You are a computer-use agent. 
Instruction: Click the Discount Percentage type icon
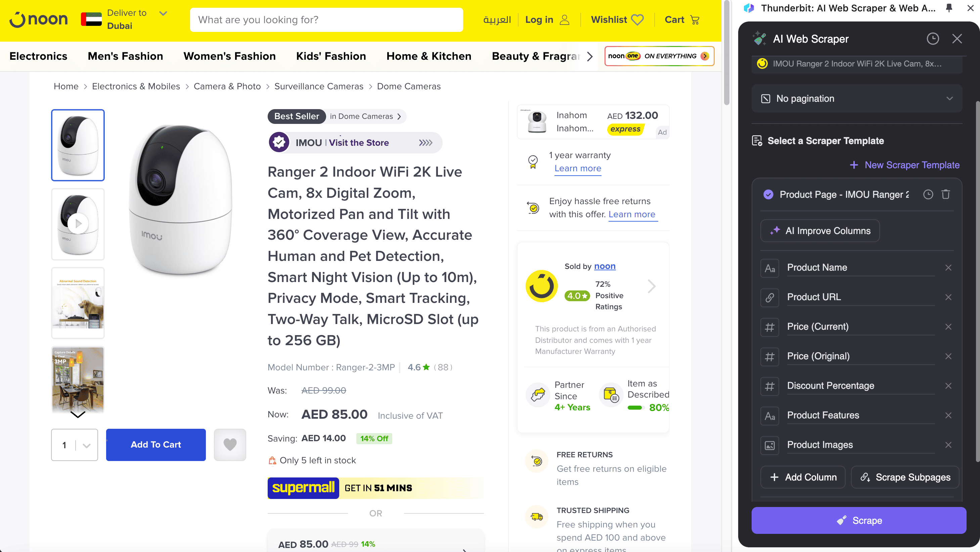pyautogui.click(x=770, y=386)
